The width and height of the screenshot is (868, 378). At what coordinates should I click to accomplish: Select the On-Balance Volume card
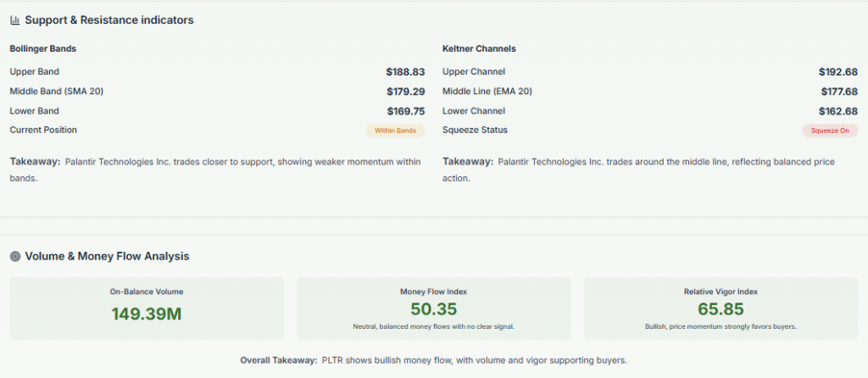147,308
